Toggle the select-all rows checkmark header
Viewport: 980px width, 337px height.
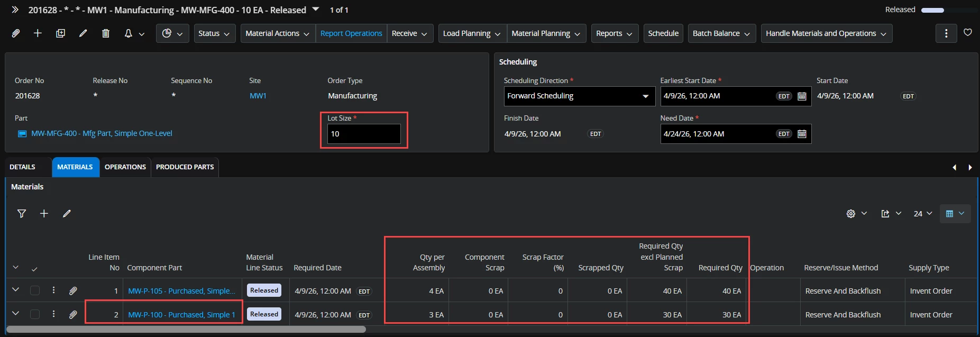click(x=34, y=269)
